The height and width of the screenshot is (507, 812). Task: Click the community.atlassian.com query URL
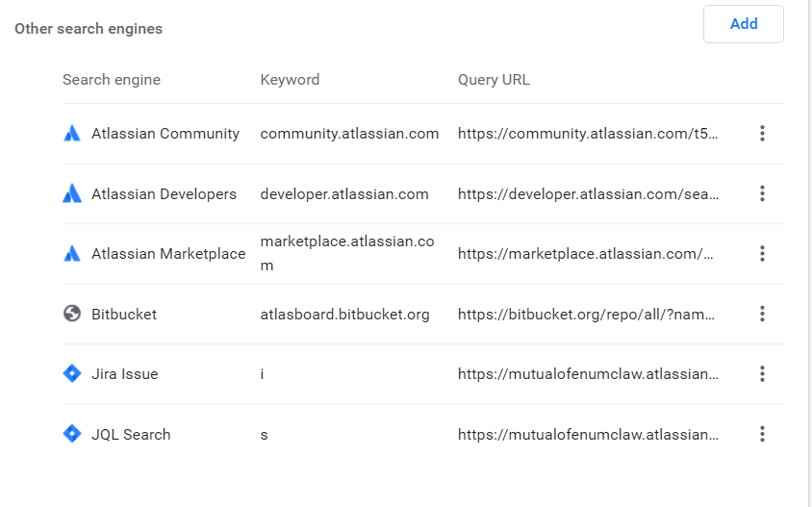588,134
